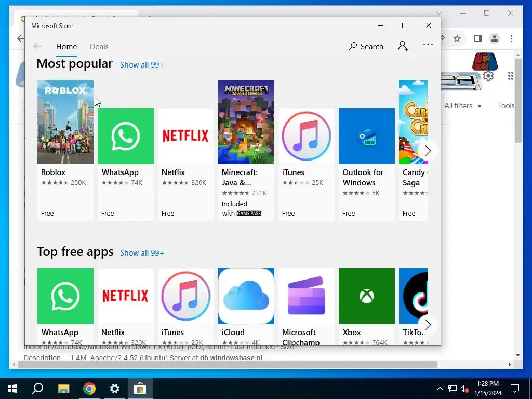The width and height of the screenshot is (532, 399).
Task: Click Tools button in Chrome search page
Action: click(x=506, y=106)
